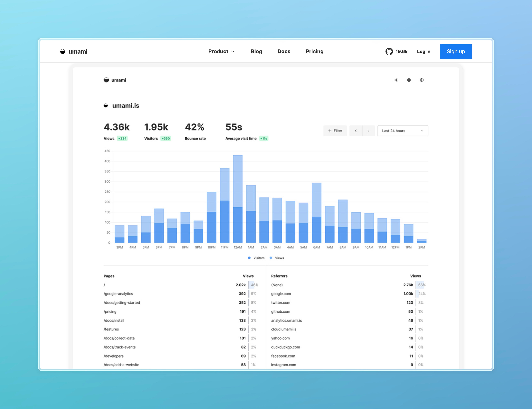This screenshot has height=409, width=532.
Task: Click the 12AM bar in the chart
Action: click(238, 199)
